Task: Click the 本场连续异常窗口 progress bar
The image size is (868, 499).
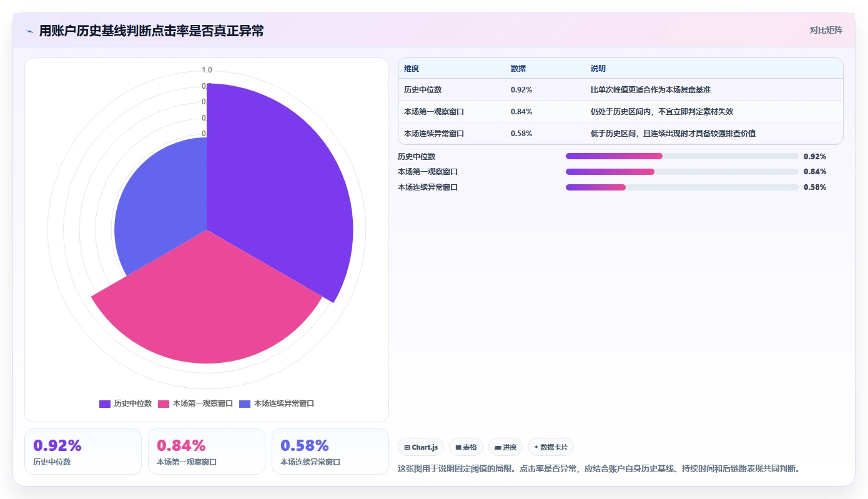Action: (682, 187)
